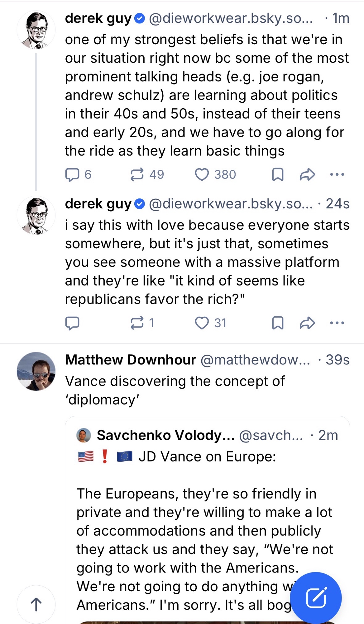Open derek guy's avatar on first post
The image size is (364, 624).
36,30
